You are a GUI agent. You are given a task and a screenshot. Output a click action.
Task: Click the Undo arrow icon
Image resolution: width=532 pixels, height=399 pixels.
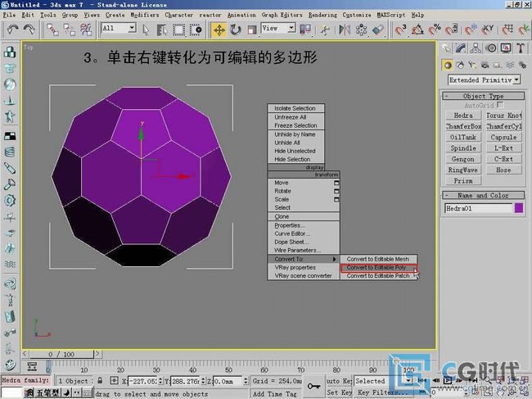tap(12, 29)
